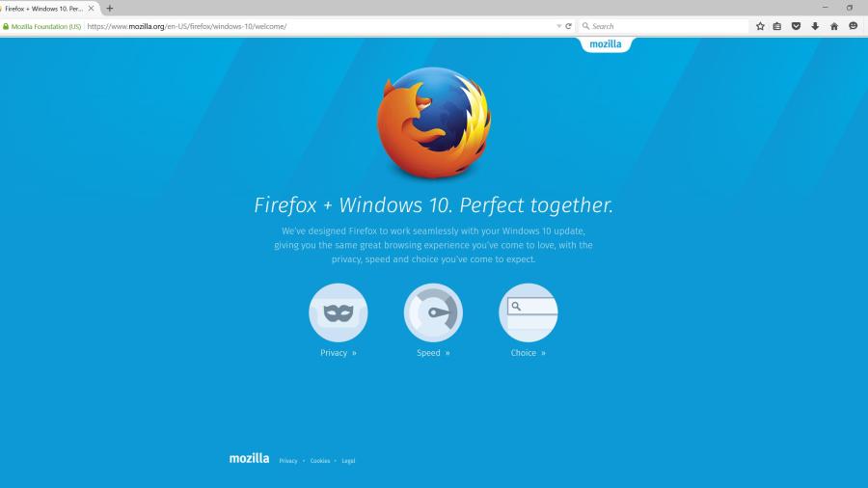This screenshot has width=868, height=488.
Task: Open a new tab with plus button
Action: 110,9
